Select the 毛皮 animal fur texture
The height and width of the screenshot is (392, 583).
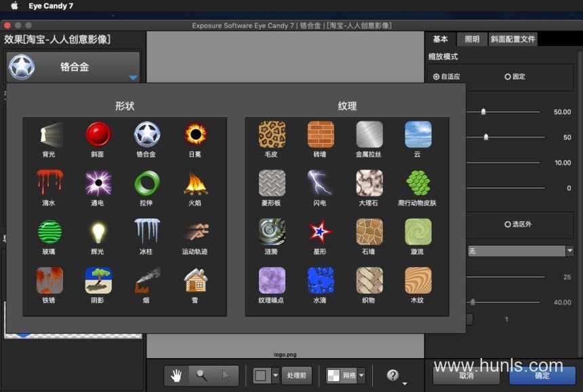pos(272,135)
